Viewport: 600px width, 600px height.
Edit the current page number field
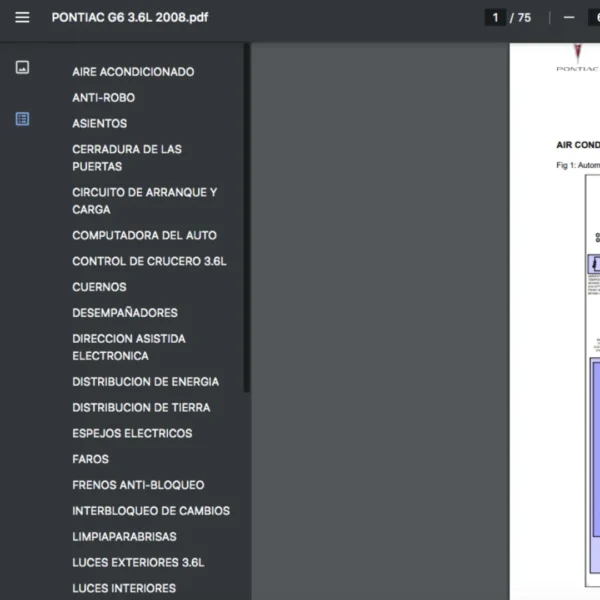pyautogui.click(x=495, y=17)
